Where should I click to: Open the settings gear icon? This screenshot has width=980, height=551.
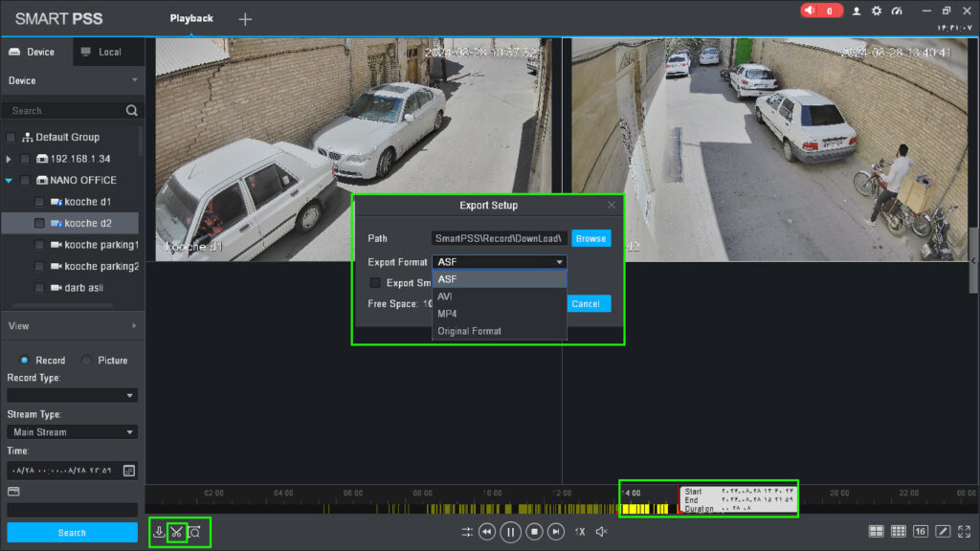click(877, 11)
